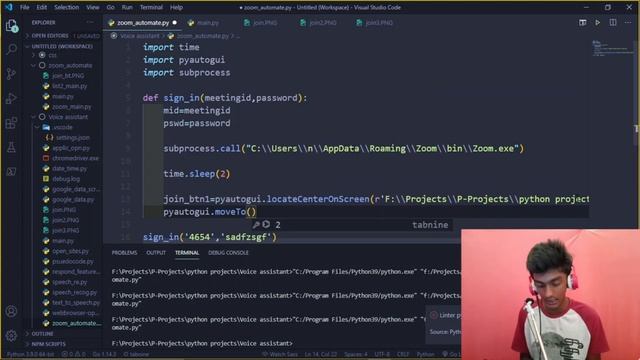The image size is (640, 360).
Task: Open the Remote Explorer activity icon
Action: click(11, 172)
